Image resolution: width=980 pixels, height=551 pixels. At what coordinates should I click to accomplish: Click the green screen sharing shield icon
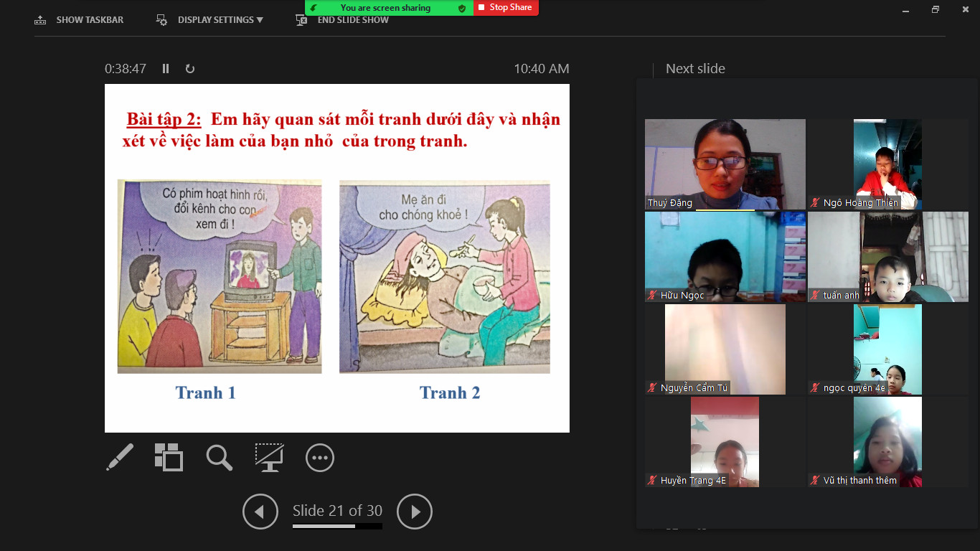462,8
